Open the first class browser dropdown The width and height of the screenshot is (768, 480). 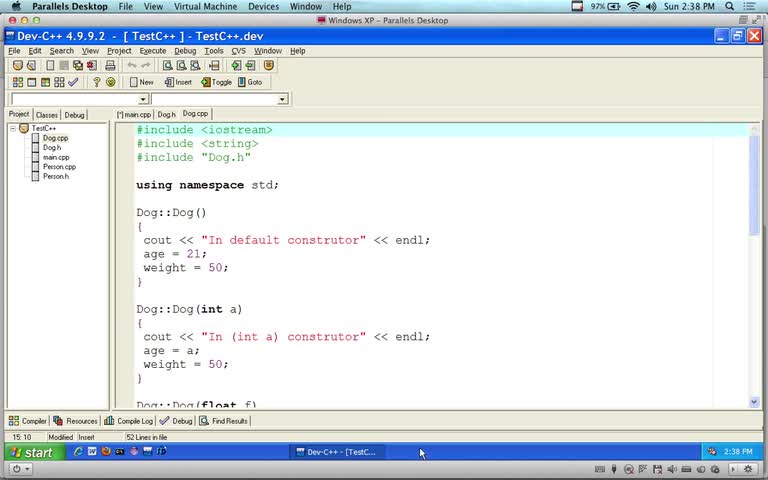[x=143, y=99]
